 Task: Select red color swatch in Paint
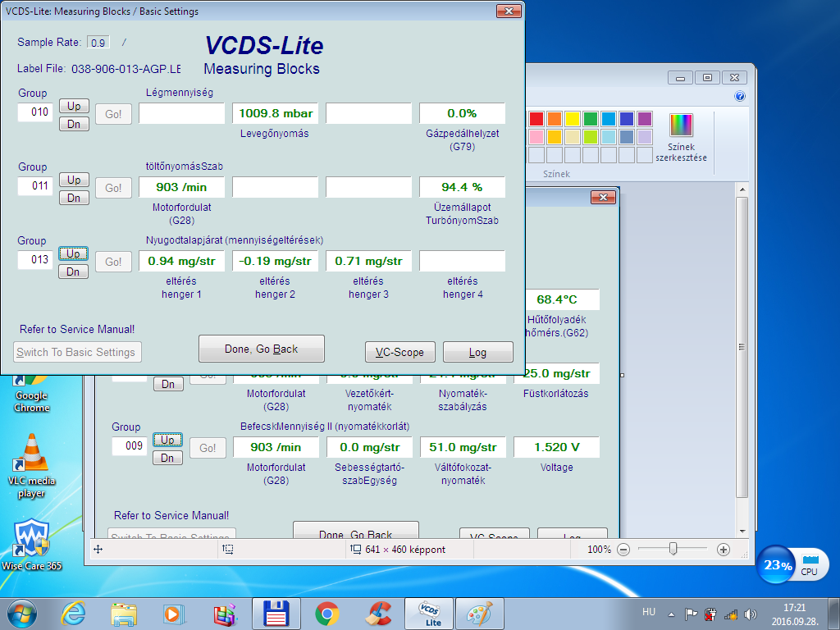click(536, 119)
